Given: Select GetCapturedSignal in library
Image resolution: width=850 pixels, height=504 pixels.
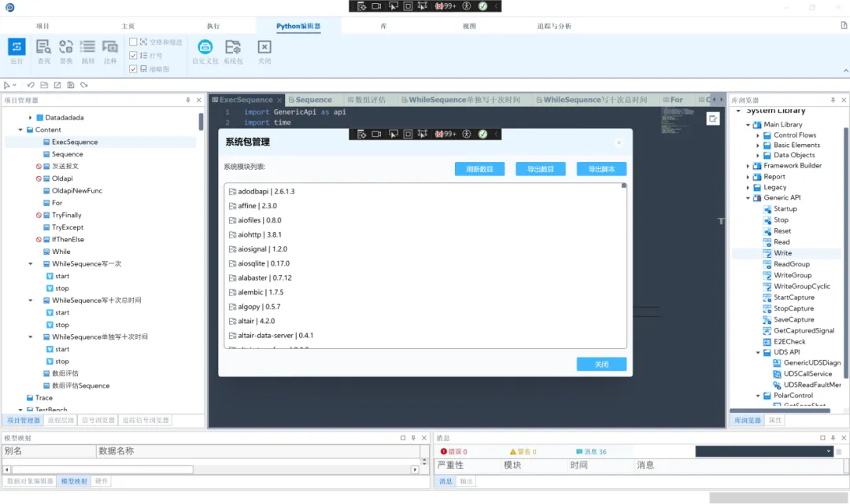Looking at the screenshot, I should pos(804,331).
